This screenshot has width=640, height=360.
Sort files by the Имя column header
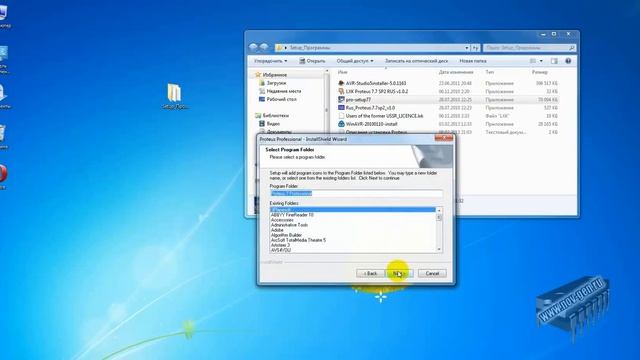pyautogui.click(x=343, y=72)
